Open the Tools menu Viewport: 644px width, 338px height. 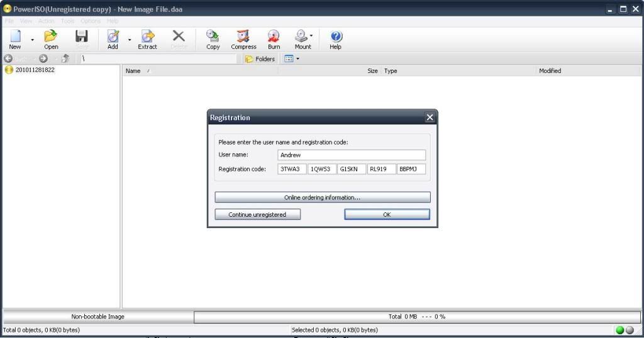pos(67,21)
